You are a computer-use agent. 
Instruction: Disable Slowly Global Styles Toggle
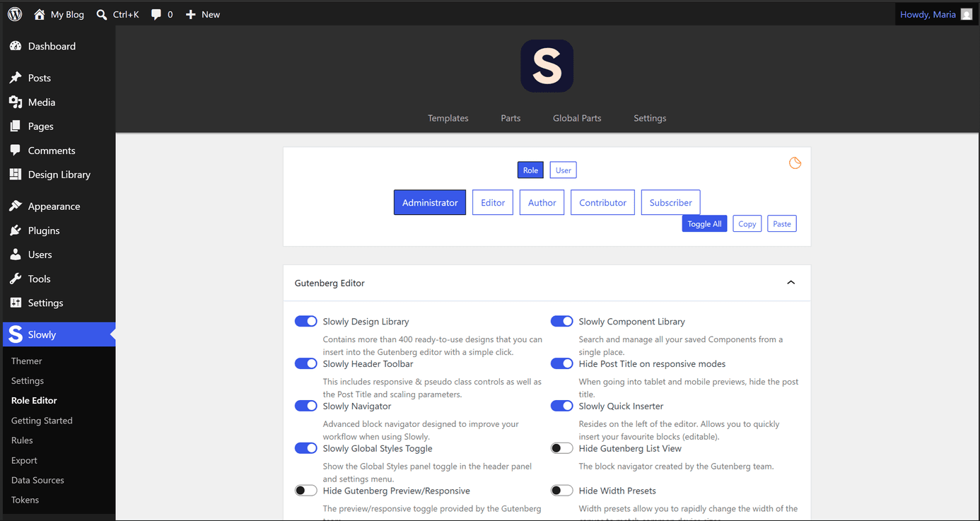[306, 449]
